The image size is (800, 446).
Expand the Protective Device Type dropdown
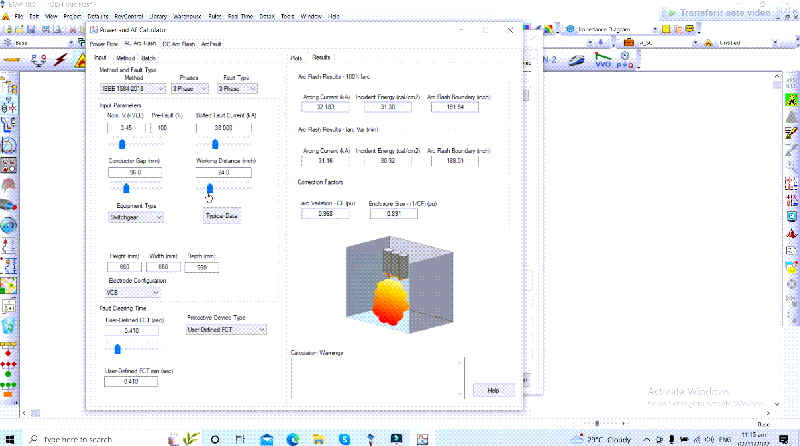coord(225,328)
